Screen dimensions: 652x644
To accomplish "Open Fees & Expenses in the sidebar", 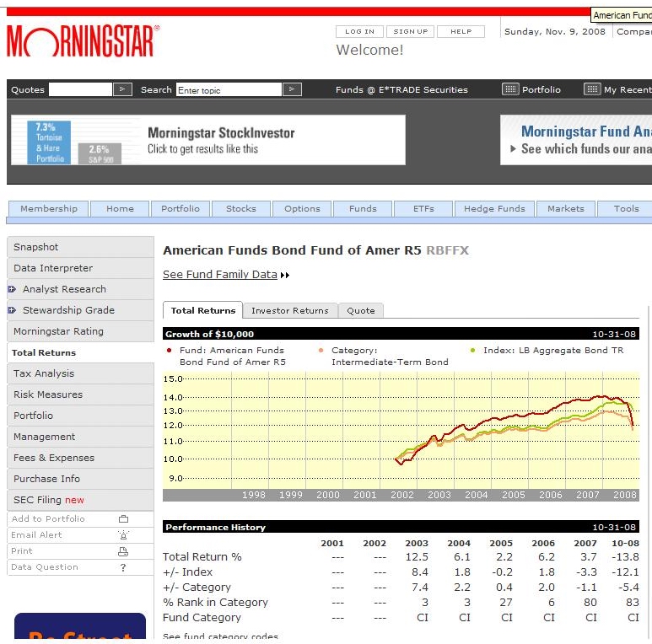I will pyautogui.click(x=81, y=458).
